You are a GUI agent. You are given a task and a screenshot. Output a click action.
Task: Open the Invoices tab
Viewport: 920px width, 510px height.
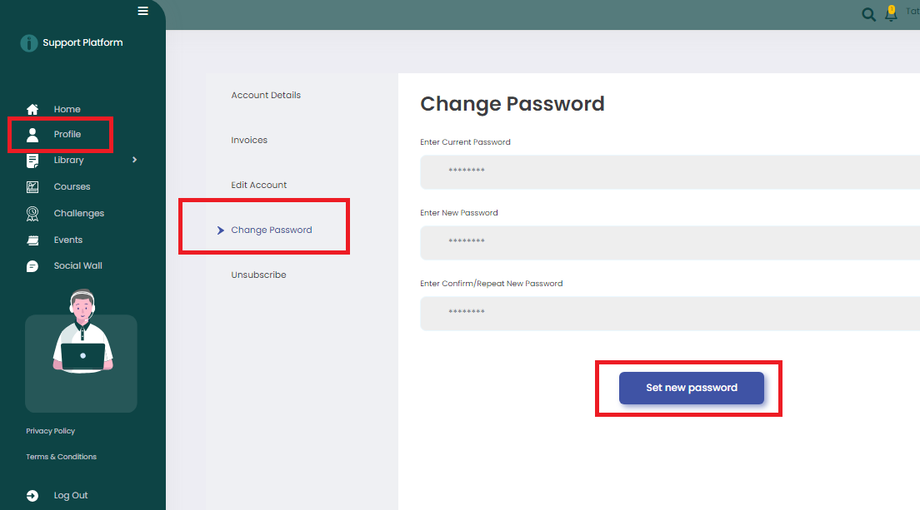coord(249,140)
